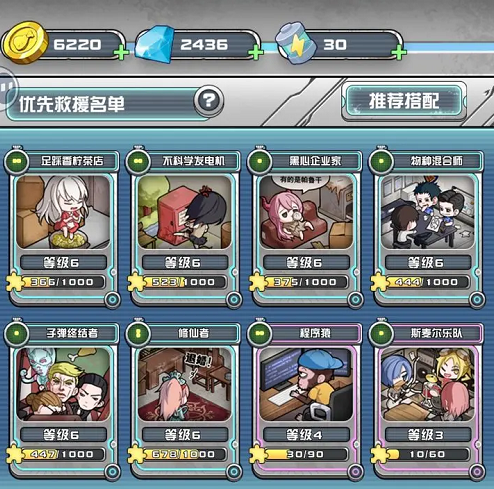Screen dimensions: 494x489
Task: Tap the energy battery icon
Action: pos(295,43)
